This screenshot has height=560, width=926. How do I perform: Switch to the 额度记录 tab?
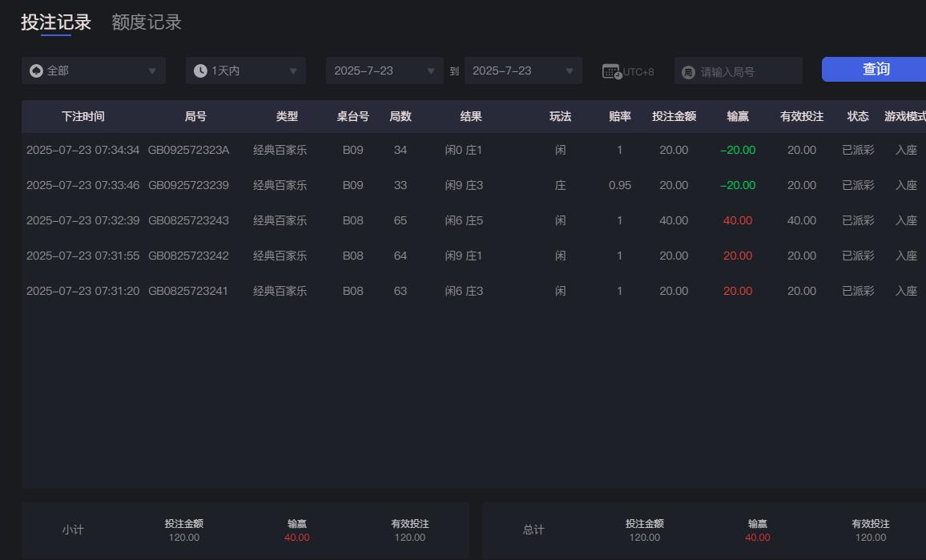click(x=146, y=22)
